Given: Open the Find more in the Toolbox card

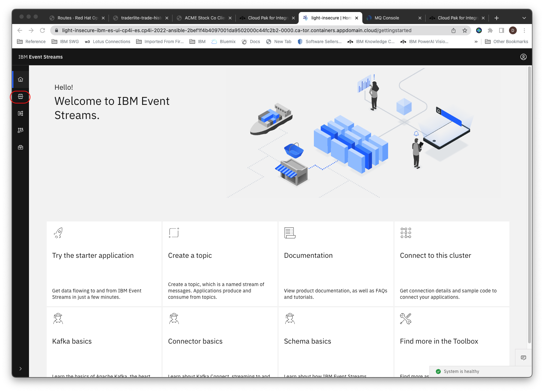Looking at the screenshot, I should [452, 342].
